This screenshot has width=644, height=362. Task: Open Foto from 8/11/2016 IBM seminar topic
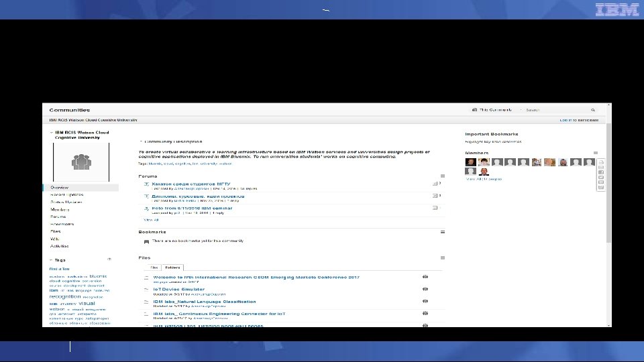193,208
